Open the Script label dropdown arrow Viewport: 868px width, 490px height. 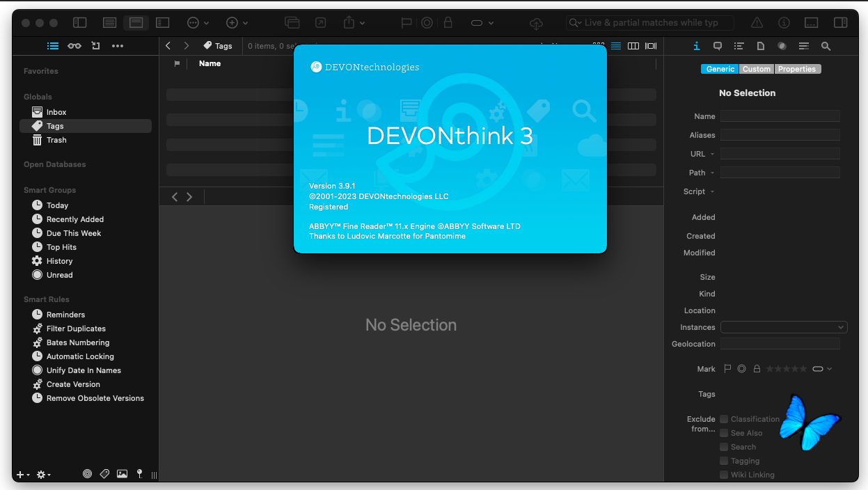coord(712,191)
